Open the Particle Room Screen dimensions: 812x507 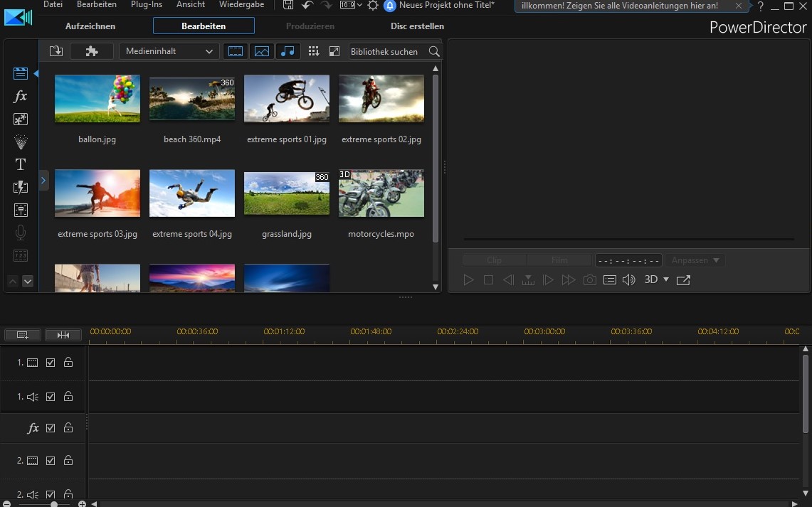pos(21,142)
